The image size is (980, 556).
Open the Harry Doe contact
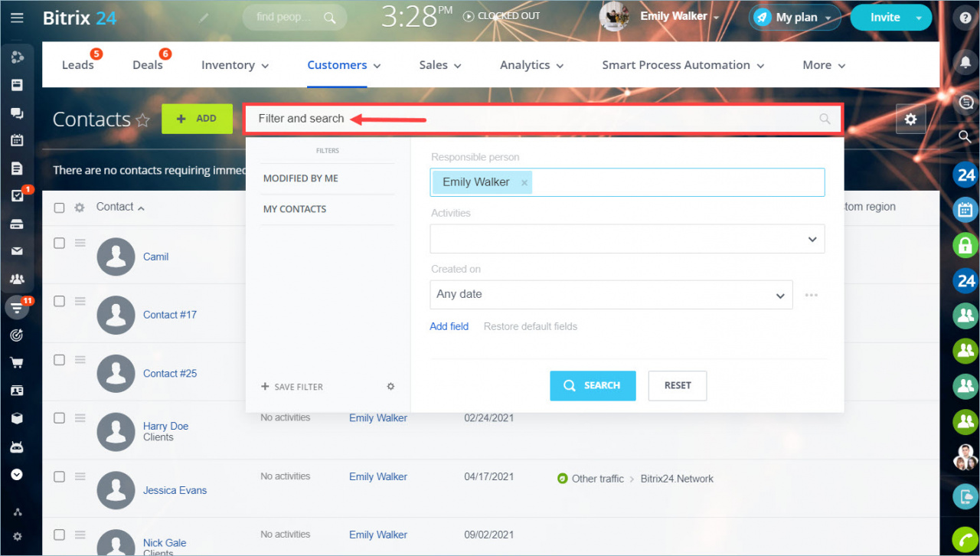[165, 426]
